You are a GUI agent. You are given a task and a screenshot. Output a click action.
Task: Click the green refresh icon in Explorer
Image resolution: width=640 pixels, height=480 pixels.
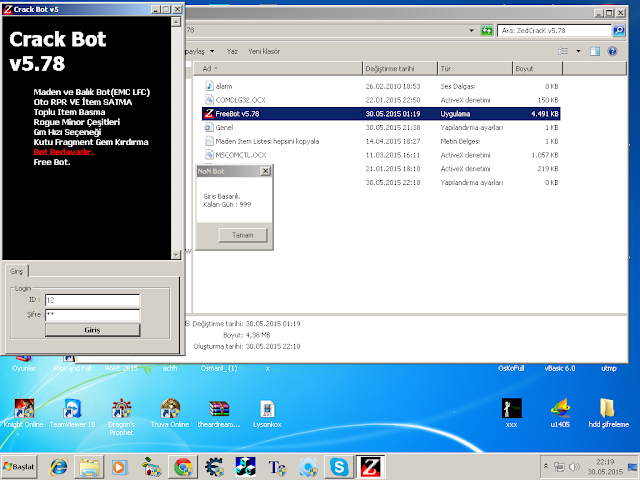(x=487, y=30)
